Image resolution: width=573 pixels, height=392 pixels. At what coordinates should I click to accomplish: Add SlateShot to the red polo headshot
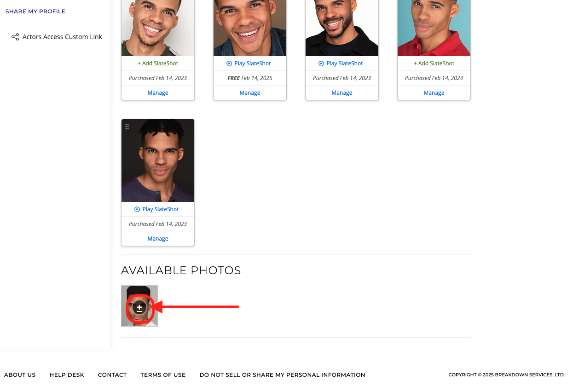point(434,63)
